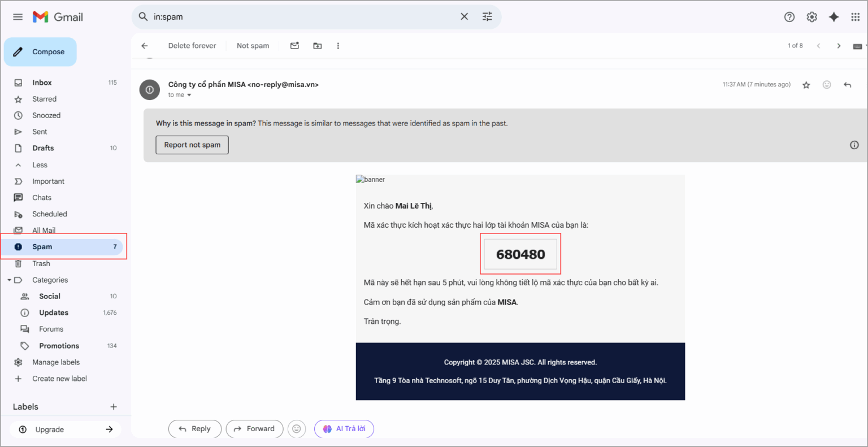Click the Gmail main menu hamburger icon

point(18,17)
